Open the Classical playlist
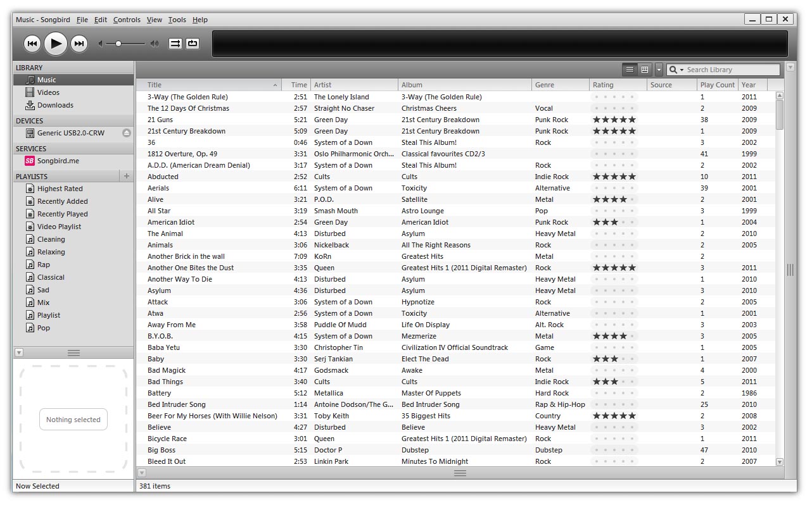The height and width of the screenshot is (505, 812). pos(73,277)
